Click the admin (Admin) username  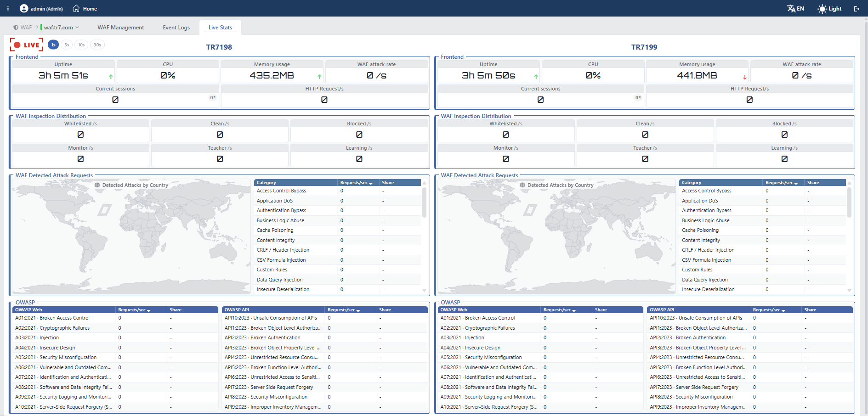point(47,9)
